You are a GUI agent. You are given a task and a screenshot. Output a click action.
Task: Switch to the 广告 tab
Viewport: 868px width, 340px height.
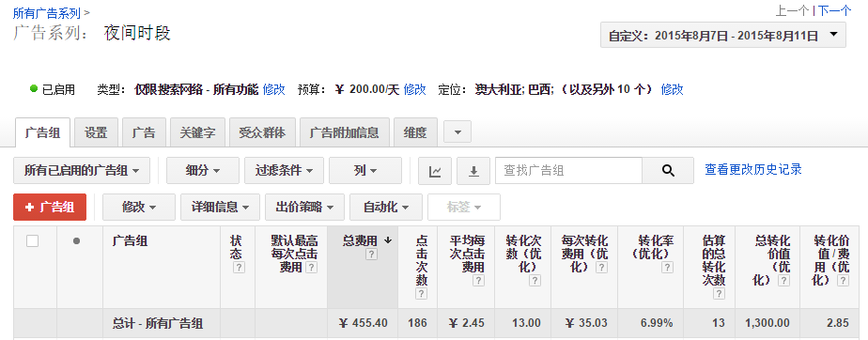pyautogui.click(x=144, y=132)
